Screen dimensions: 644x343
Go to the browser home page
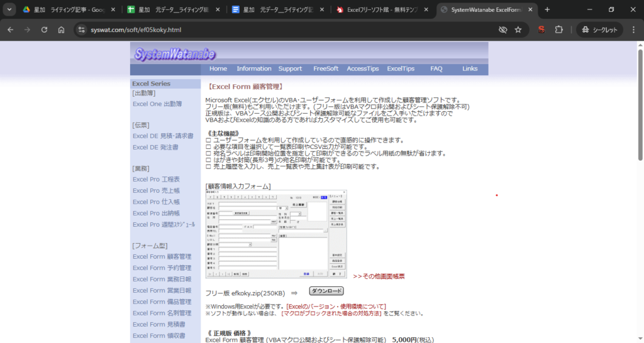tap(61, 30)
